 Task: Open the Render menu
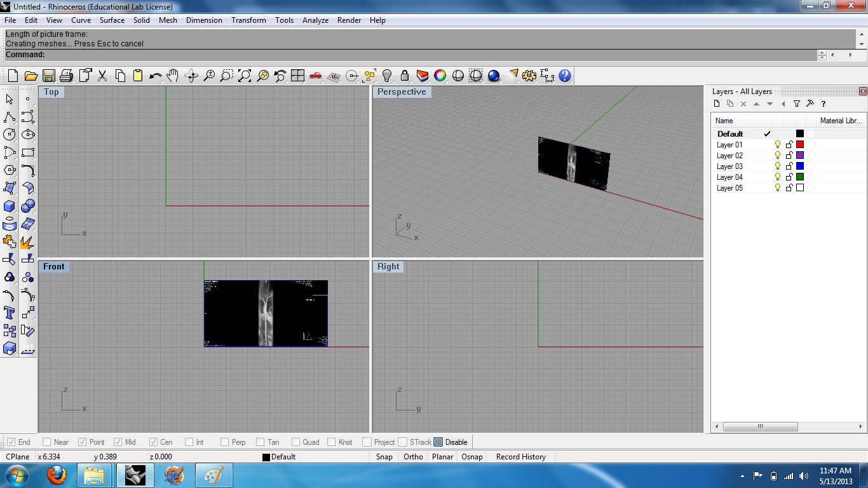point(349,20)
